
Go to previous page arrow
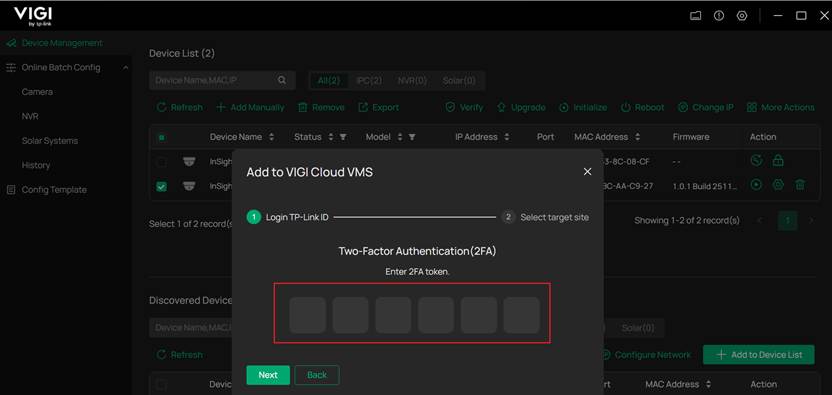(760, 220)
